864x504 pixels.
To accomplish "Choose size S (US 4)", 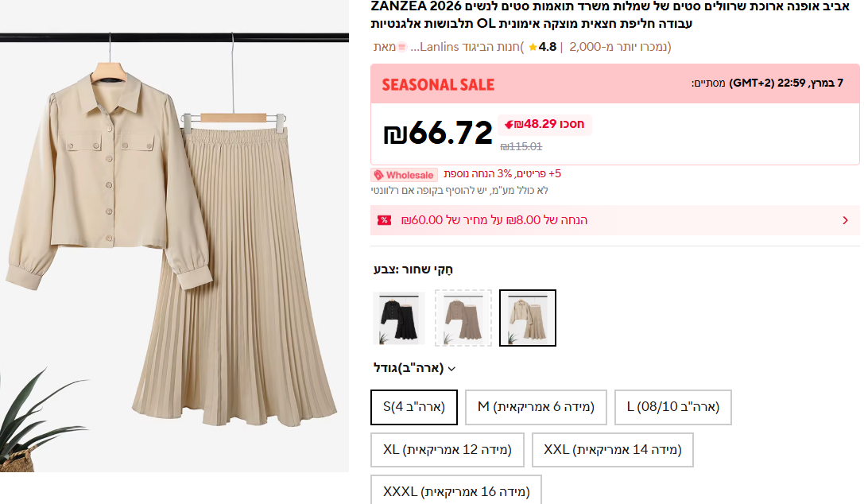I will click(414, 407).
